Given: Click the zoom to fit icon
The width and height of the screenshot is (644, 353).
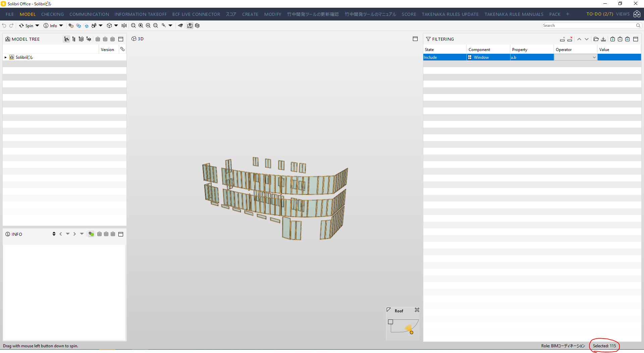Looking at the screenshot, I should (133, 26).
